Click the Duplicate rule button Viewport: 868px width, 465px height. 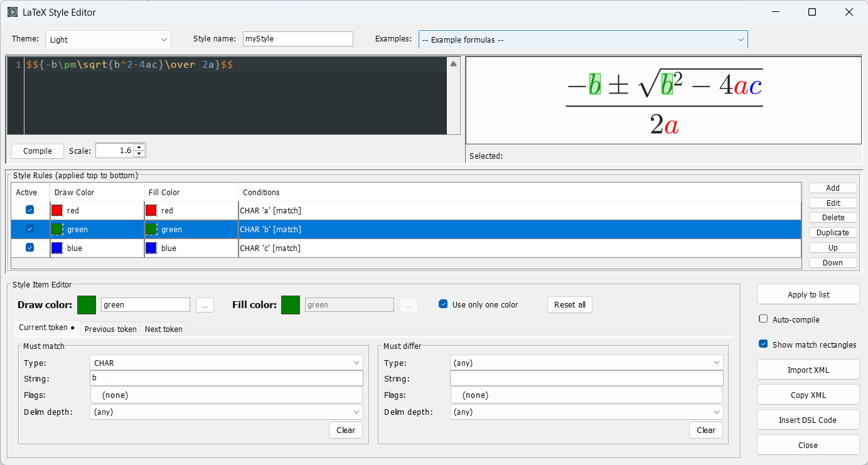[833, 233]
